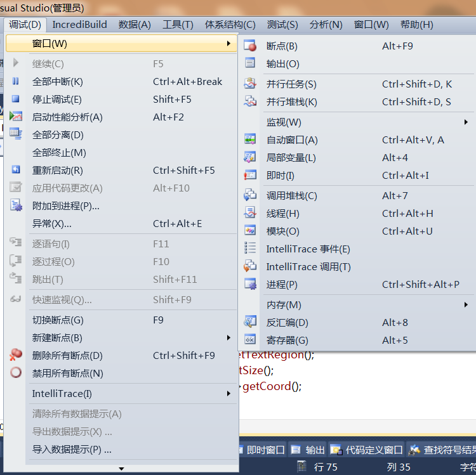This screenshot has height=475, width=476.
Task: Select 切换断点(G) menu entry
Action: click(x=121, y=320)
